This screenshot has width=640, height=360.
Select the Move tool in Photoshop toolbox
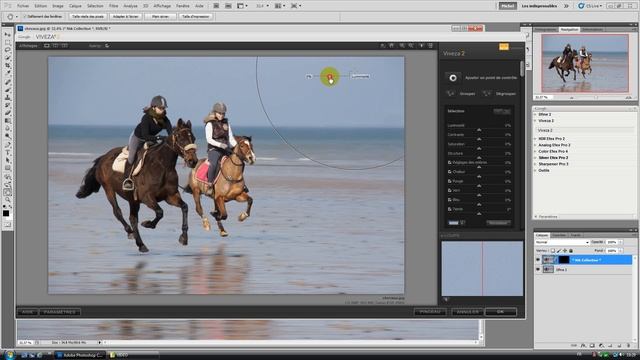click(x=7, y=35)
